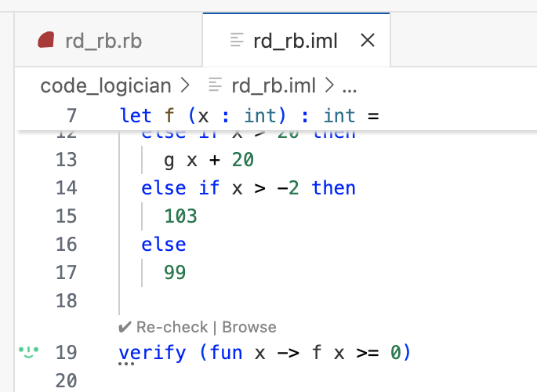Click line number 13 in the gutter
537x392 pixels.
[67, 160]
